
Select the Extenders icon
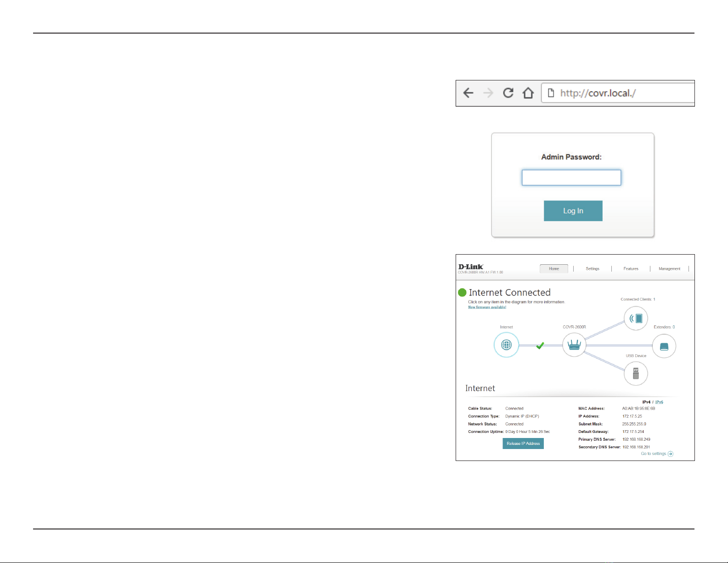point(664,346)
